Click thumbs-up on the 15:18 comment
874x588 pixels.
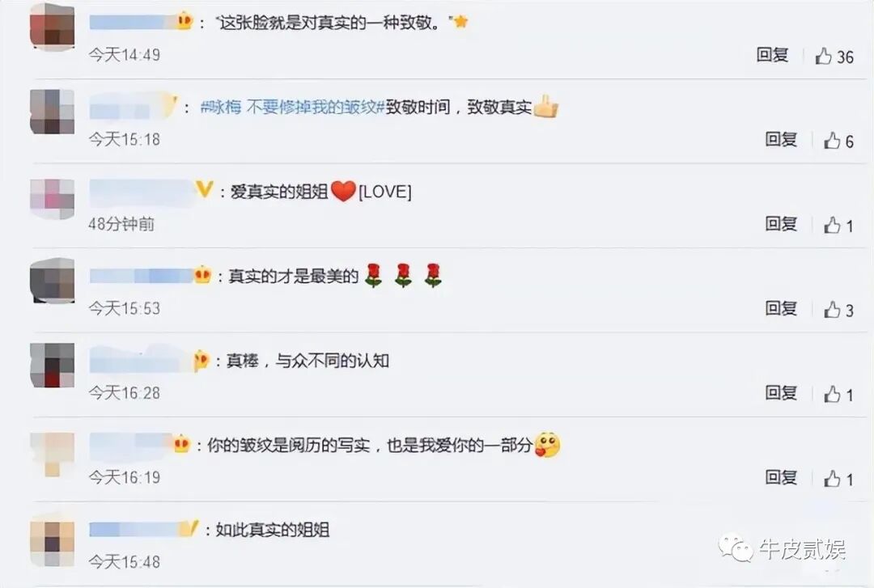[x=832, y=141]
